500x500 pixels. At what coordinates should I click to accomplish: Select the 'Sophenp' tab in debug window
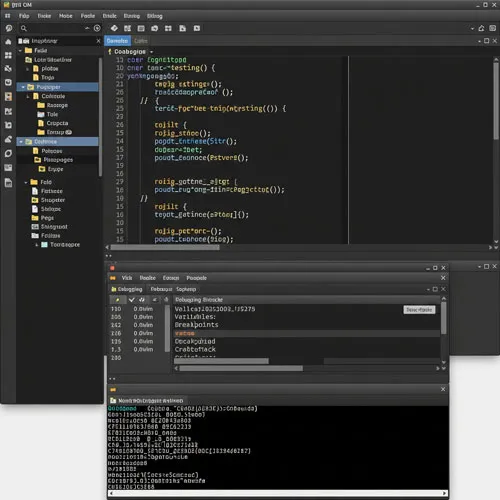tap(186, 289)
